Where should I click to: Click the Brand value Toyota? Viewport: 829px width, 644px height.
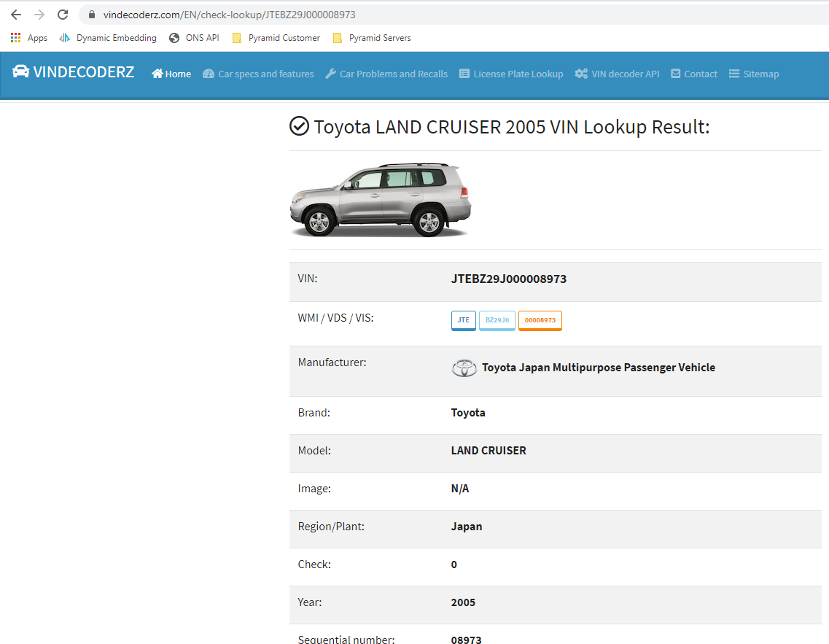[468, 412]
